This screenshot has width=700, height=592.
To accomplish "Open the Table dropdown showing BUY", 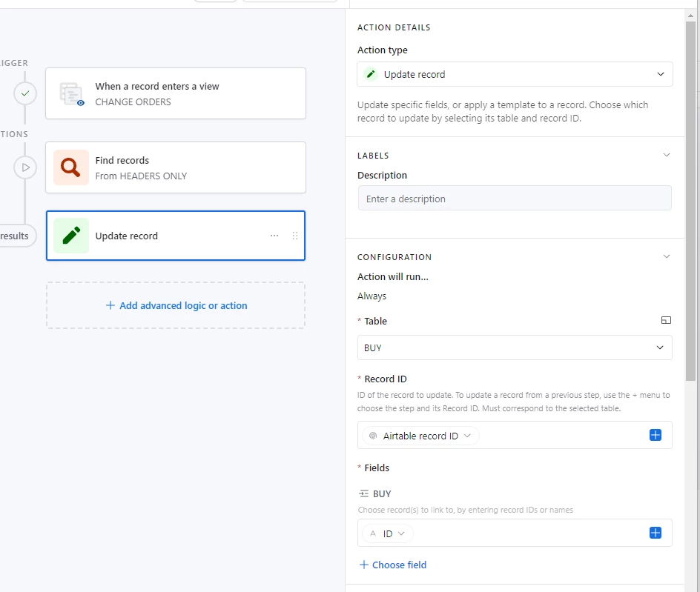I will tap(515, 347).
